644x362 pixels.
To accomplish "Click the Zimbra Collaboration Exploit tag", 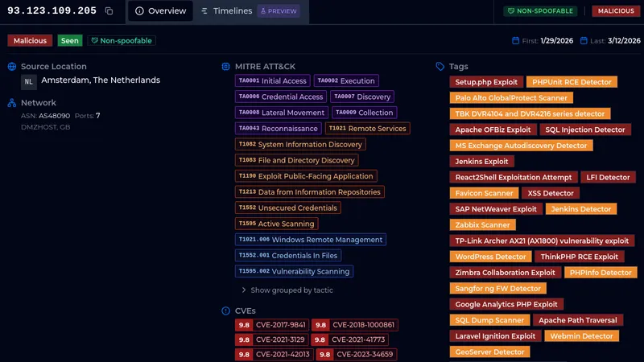I will point(506,273).
